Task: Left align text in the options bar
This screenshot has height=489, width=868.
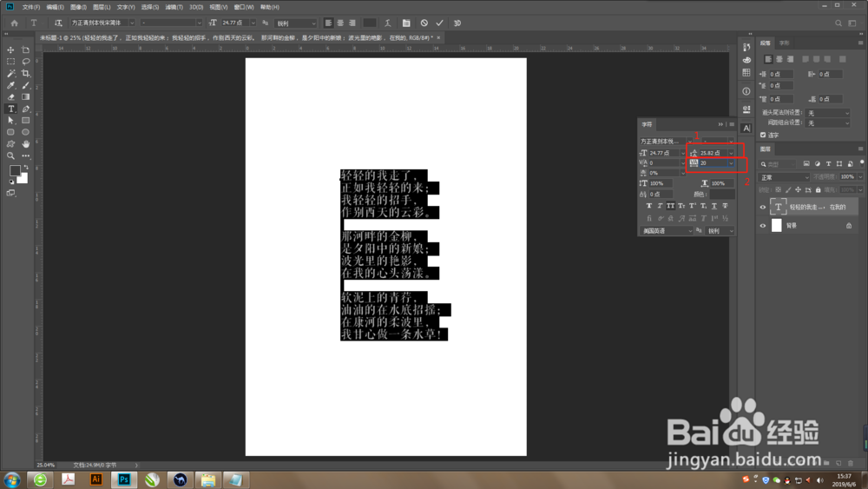Action: [328, 23]
